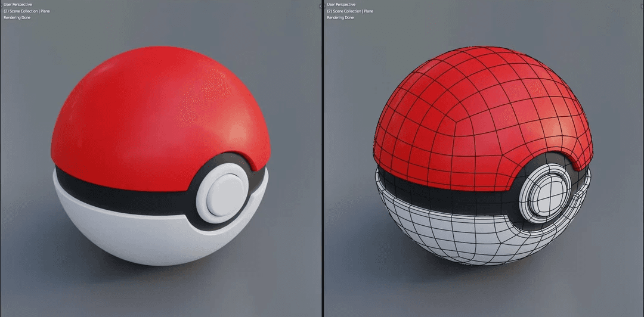Click "Rendering Done" status in right viewport
Viewport: 644px width, 317px height.
(340, 18)
